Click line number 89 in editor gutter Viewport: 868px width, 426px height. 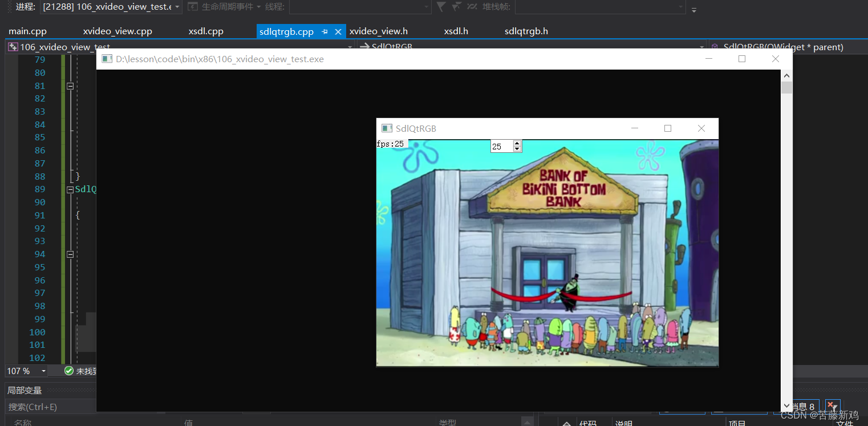39,189
